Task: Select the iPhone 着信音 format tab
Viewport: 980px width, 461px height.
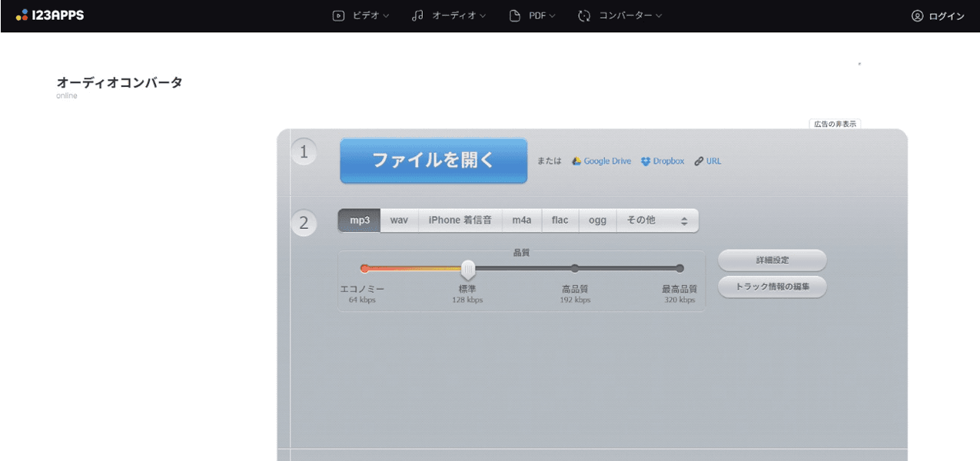Action: (x=460, y=221)
